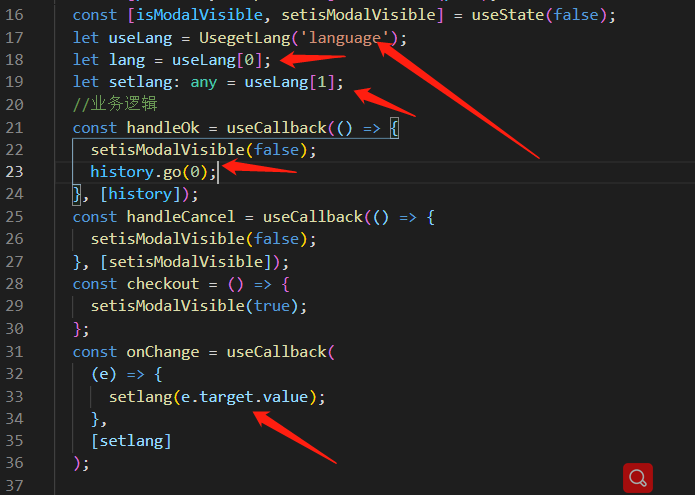Click checkout identifier on line 28
This screenshot has width=695, height=495.
(163, 284)
